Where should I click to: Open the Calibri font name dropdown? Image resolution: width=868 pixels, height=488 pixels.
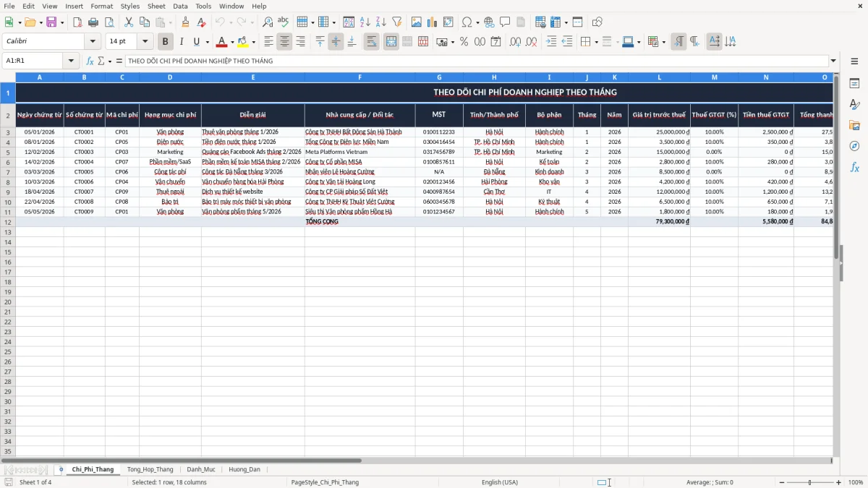click(x=93, y=42)
